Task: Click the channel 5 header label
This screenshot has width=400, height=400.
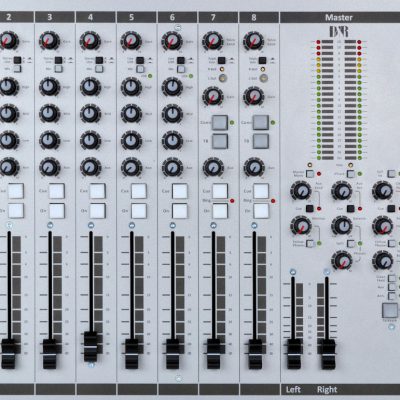Action: 131,17
